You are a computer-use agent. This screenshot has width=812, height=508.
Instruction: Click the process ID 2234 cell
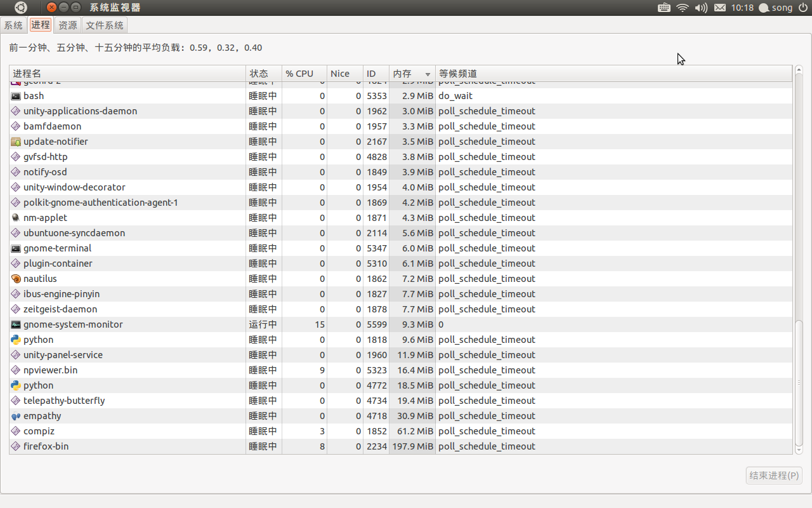[377, 446]
